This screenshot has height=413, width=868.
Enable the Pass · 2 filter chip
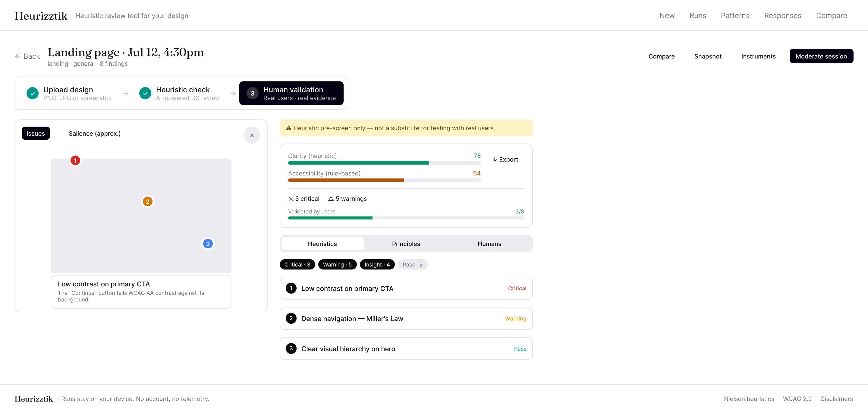[x=412, y=265]
